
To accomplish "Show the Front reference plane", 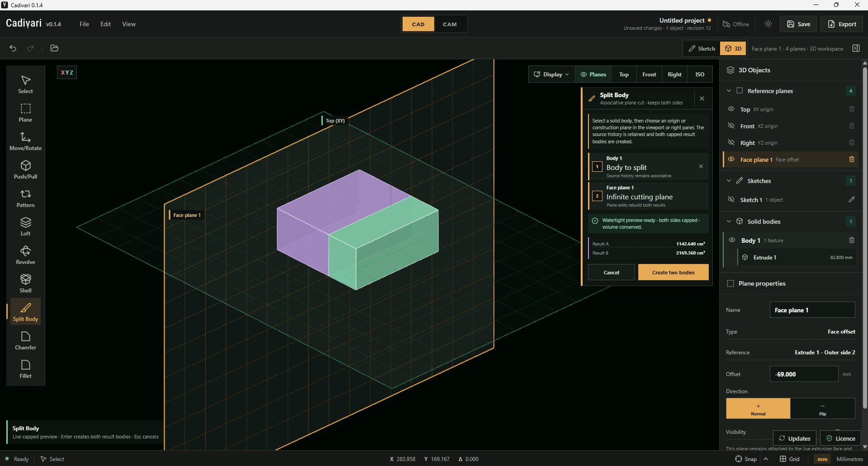I will 731,126.
